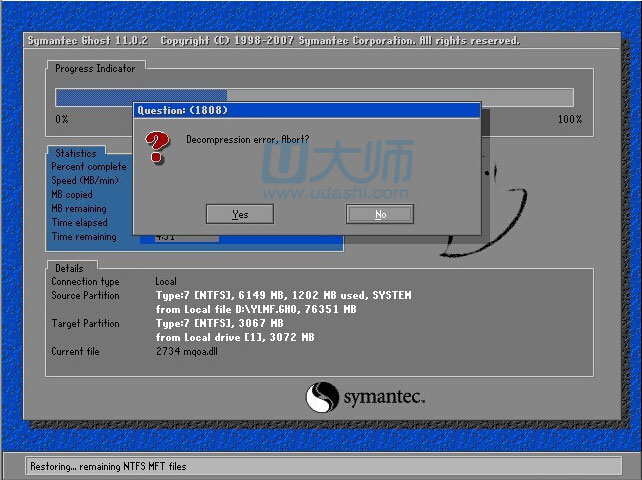
Task: Click the 'Source Partition' label
Action: click(x=85, y=295)
